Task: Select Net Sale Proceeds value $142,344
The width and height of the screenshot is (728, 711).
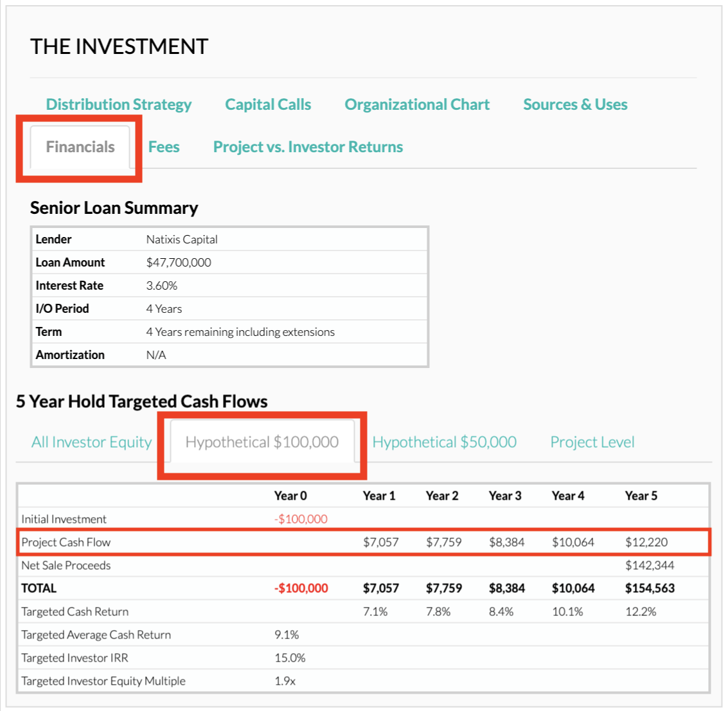Action: click(x=650, y=565)
